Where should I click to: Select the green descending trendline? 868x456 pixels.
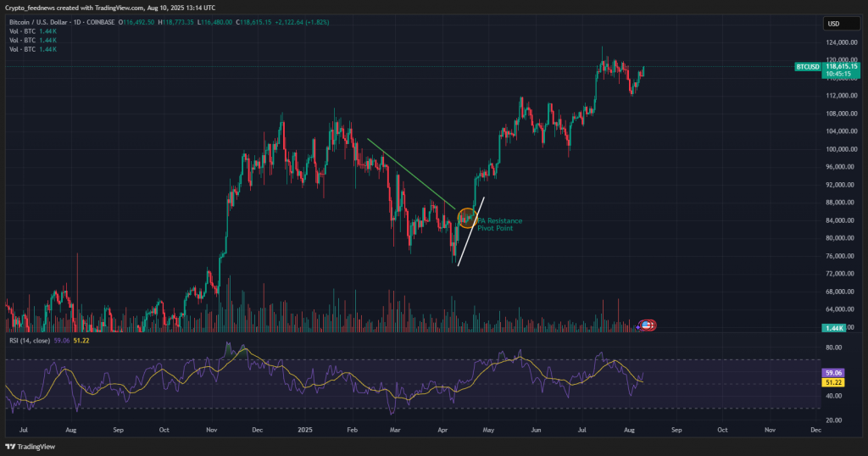click(411, 173)
